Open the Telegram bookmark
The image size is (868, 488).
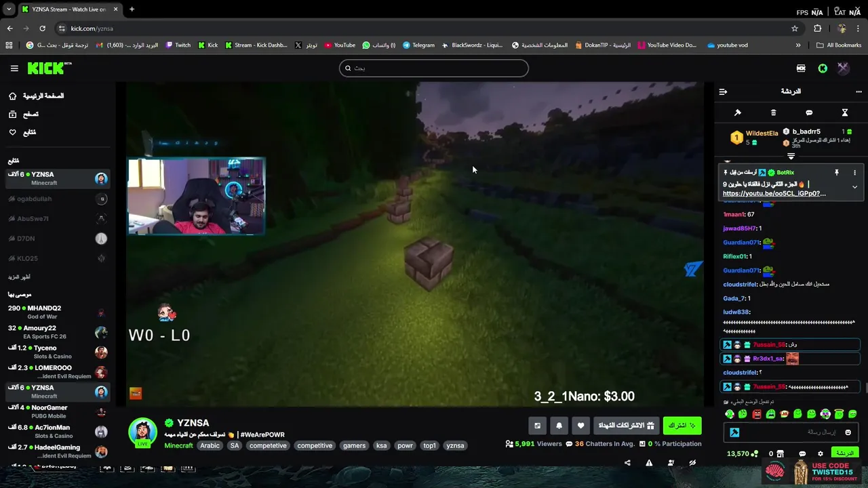click(418, 45)
